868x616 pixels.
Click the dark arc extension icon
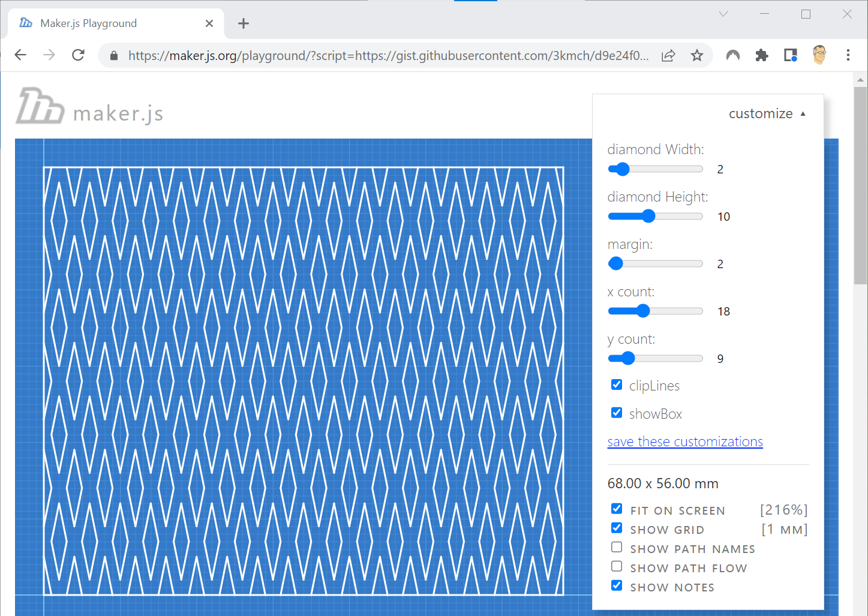[733, 56]
